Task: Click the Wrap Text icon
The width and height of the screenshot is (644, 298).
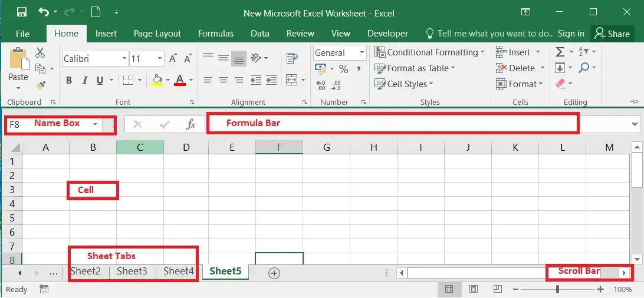Action: coord(292,58)
